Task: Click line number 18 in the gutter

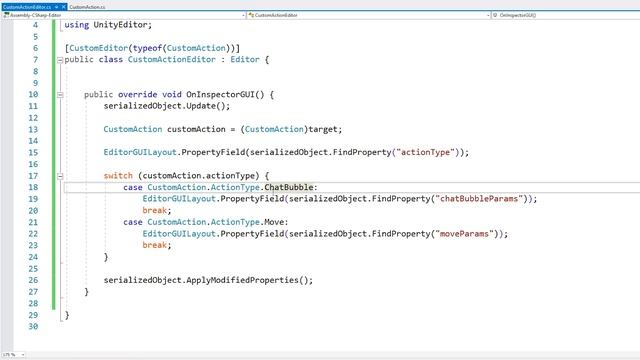Action: 33,187
